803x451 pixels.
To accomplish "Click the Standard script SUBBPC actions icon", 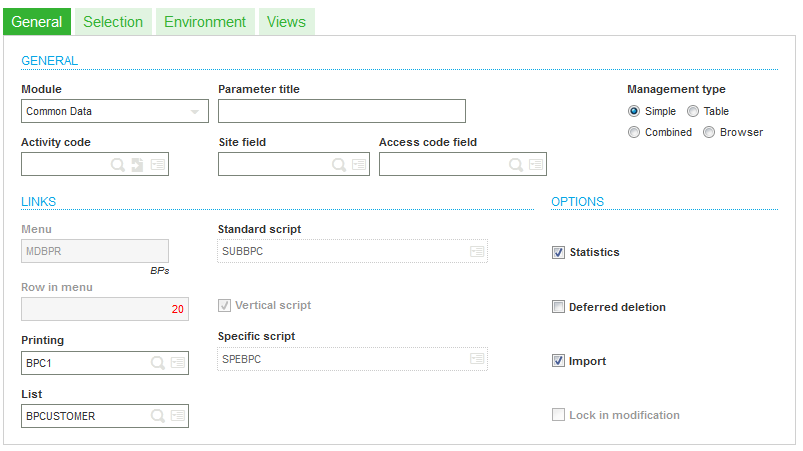I will tap(477, 251).
